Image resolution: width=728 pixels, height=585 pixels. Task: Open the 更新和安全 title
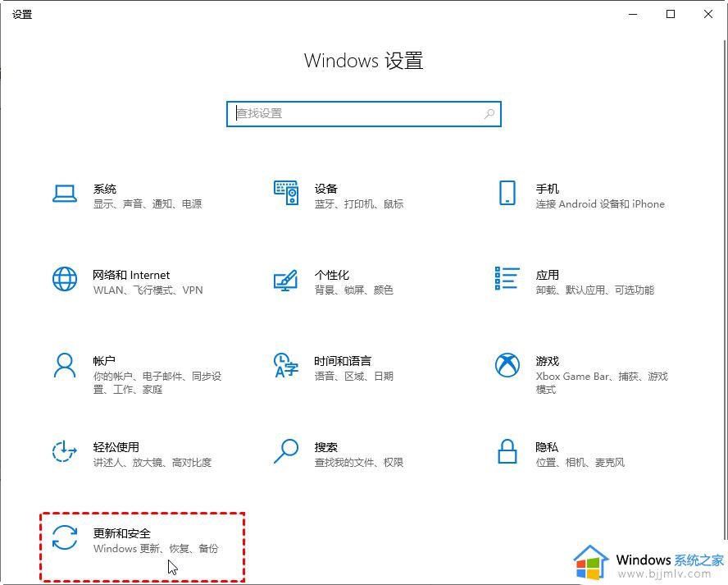pyautogui.click(x=121, y=533)
